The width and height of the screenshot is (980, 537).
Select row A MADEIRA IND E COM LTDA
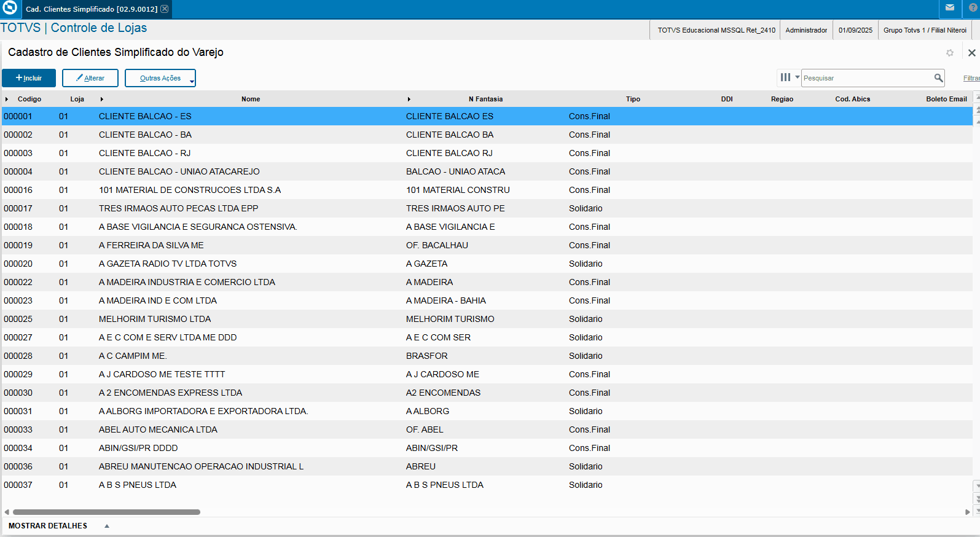[x=487, y=300]
